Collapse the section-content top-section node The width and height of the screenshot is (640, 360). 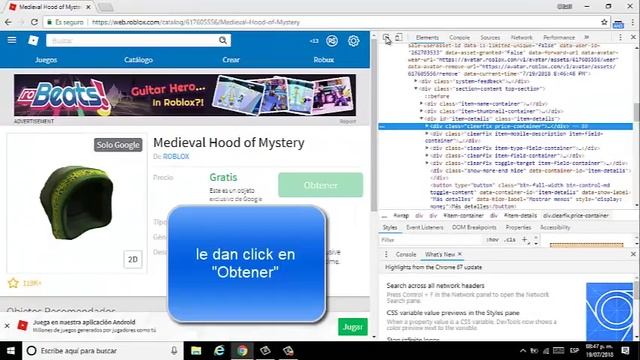(416, 89)
